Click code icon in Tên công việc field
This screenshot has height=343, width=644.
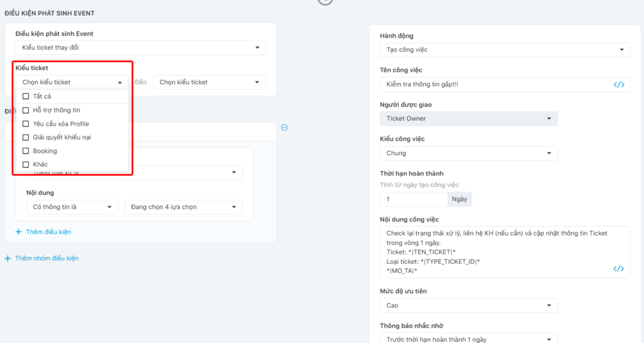(x=618, y=85)
